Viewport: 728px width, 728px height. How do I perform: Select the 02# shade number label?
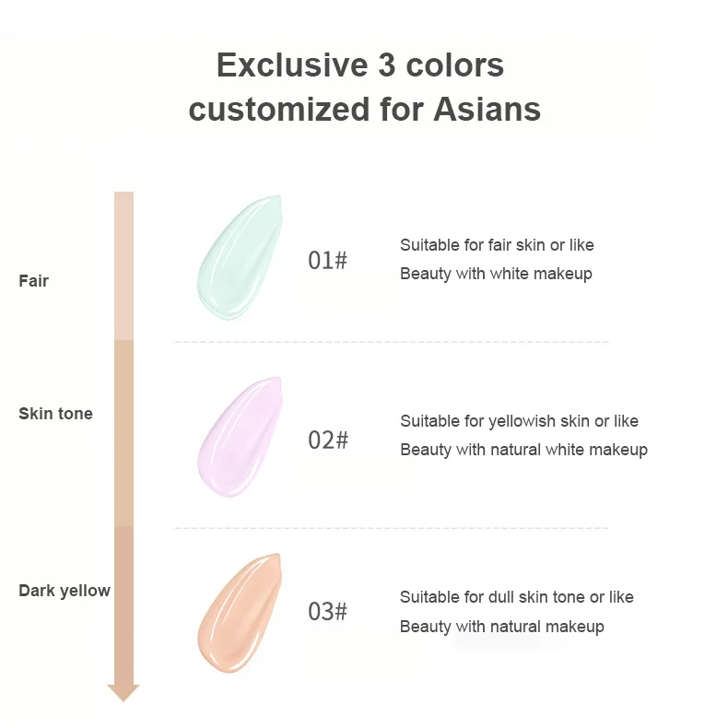pyautogui.click(x=328, y=440)
